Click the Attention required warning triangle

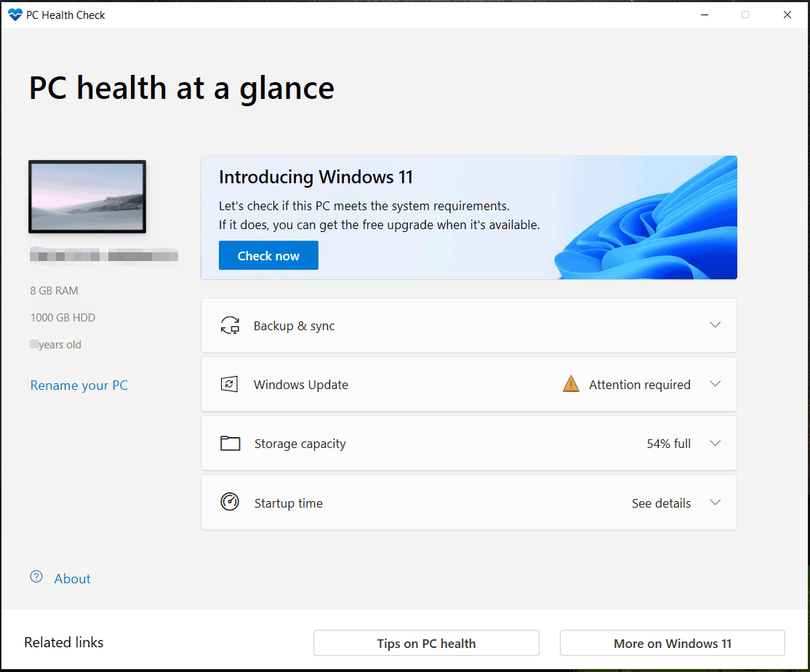(571, 383)
